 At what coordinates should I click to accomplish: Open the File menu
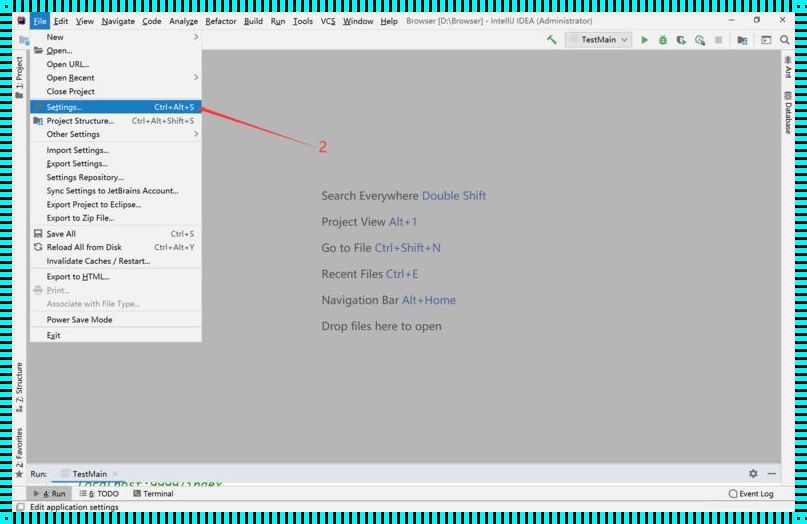(40, 21)
